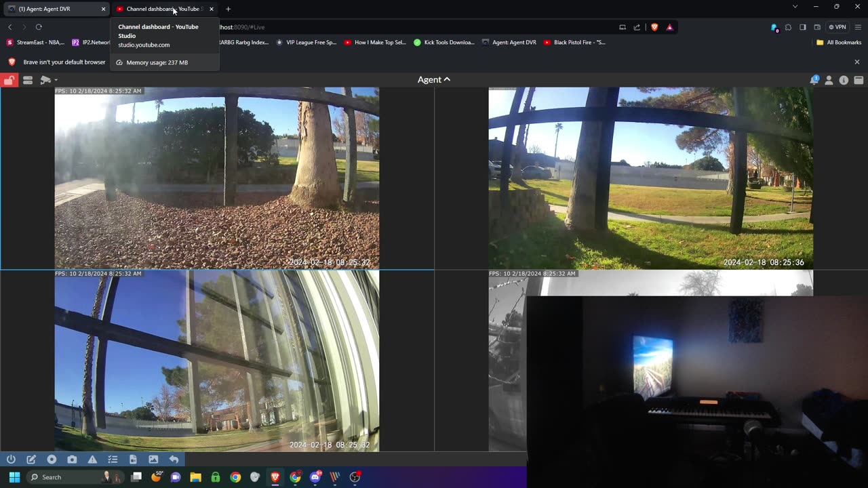Select the bottom-left window camera feed
This screenshot has height=488, width=868.
pyautogui.click(x=217, y=361)
